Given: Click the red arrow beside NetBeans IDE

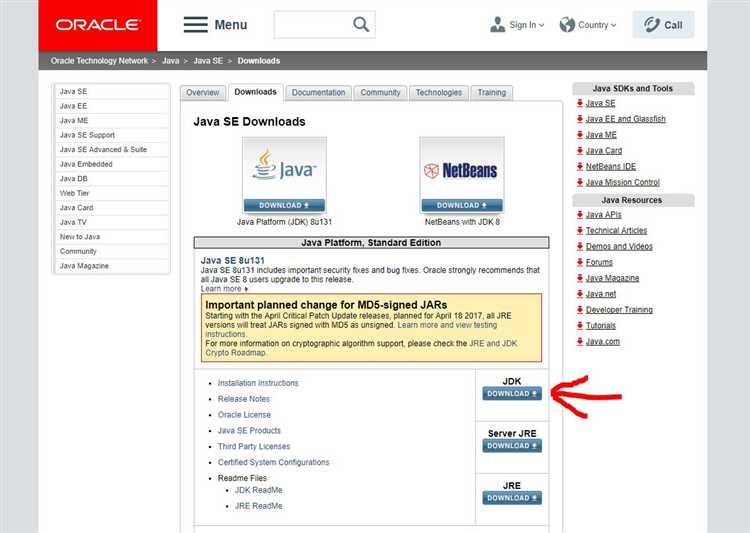Looking at the screenshot, I should [x=580, y=167].
